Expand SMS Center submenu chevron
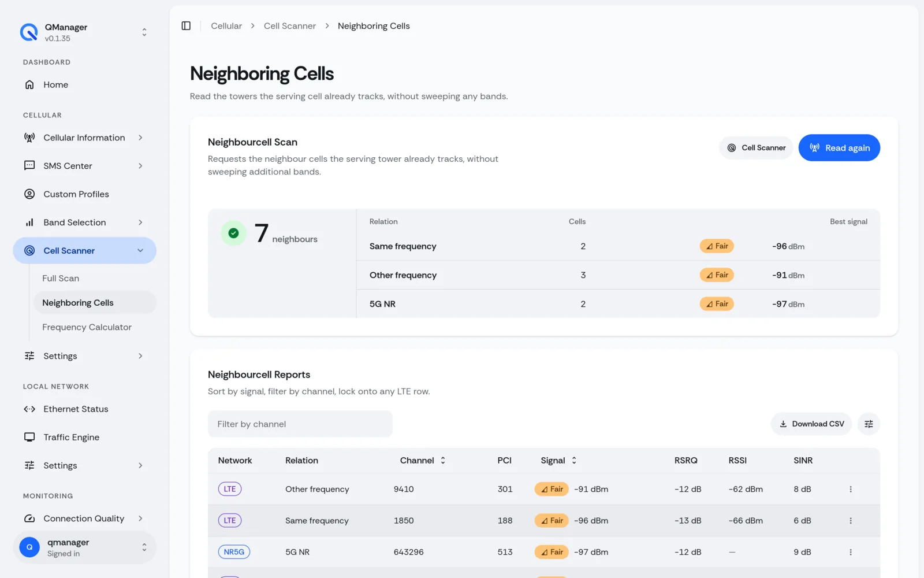 click(140, 166)
